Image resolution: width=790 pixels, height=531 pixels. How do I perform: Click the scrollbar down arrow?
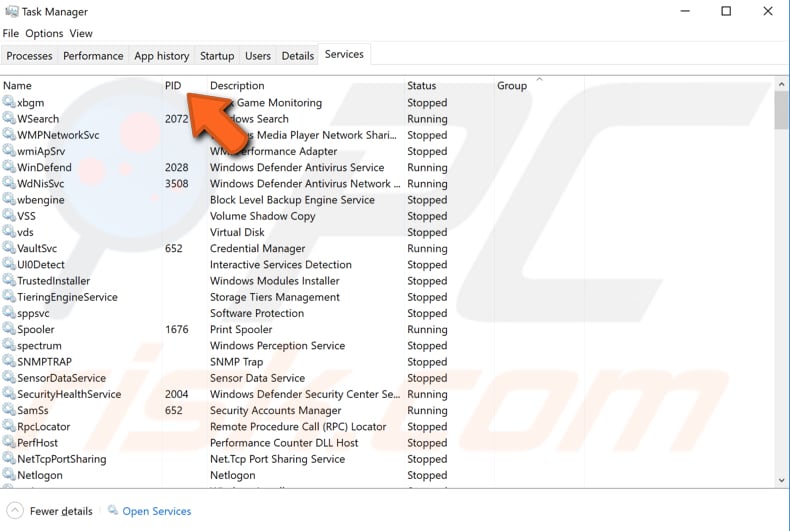[781, 480]
